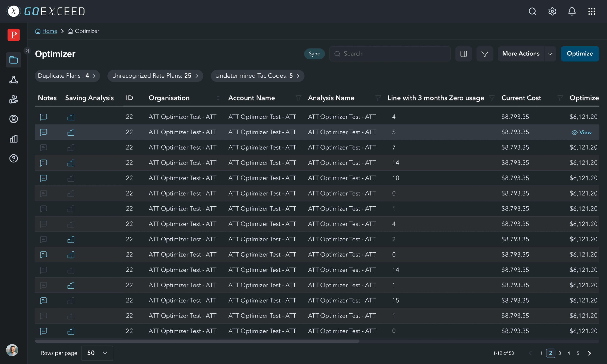Click in the Search input field
The height and width of the screenshot is (364, 607).
coord(390,54)
